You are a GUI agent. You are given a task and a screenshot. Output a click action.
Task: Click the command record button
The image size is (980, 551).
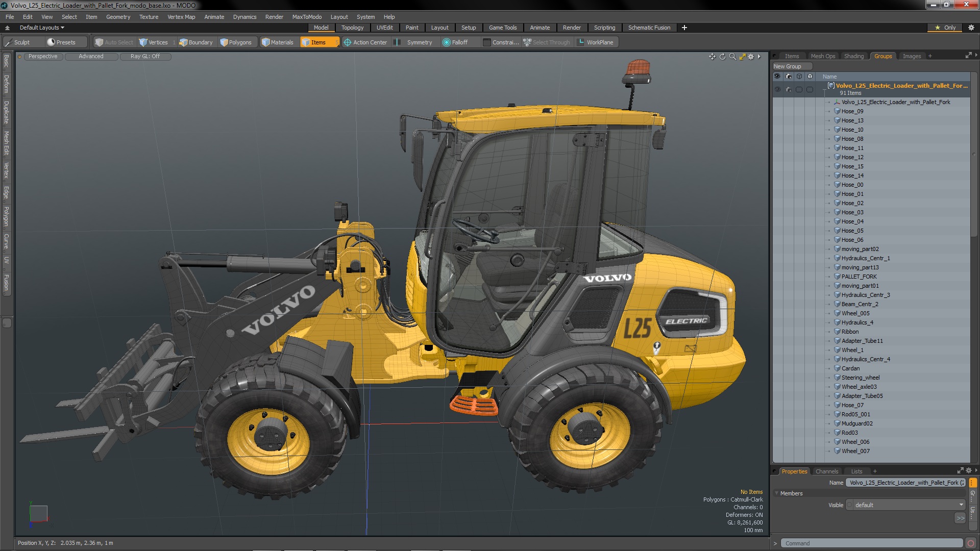[x=971, y=543]
